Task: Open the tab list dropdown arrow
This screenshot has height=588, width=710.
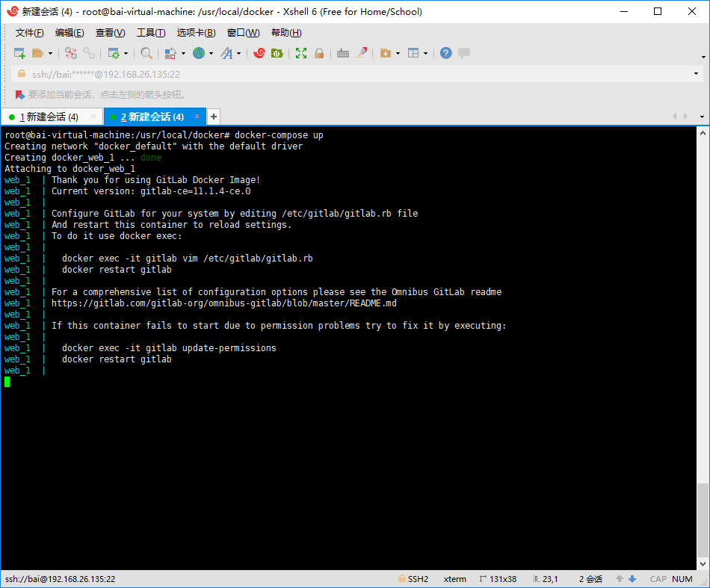Action: (702, 117)
